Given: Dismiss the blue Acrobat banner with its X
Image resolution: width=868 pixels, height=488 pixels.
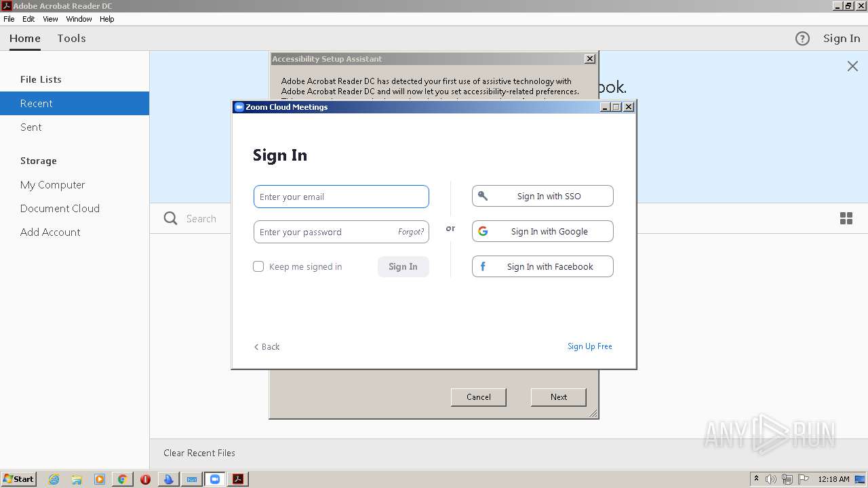Looking at the screenshot, I should 852,66.
